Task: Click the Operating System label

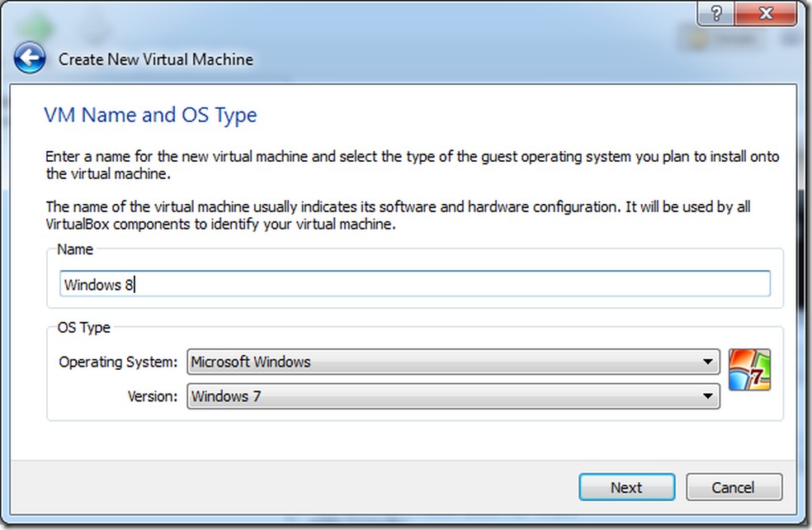Action: 118,362
